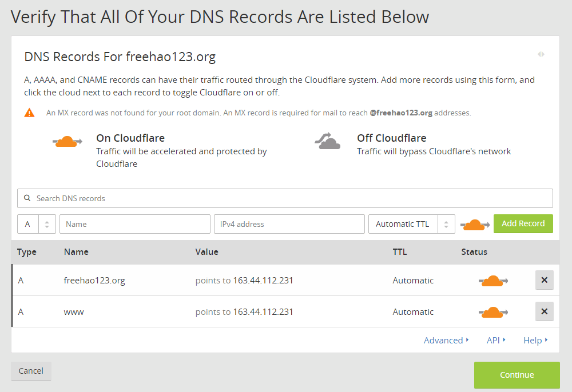Click the orange On Cloudflare legend cloud

(x=67, y=142)
